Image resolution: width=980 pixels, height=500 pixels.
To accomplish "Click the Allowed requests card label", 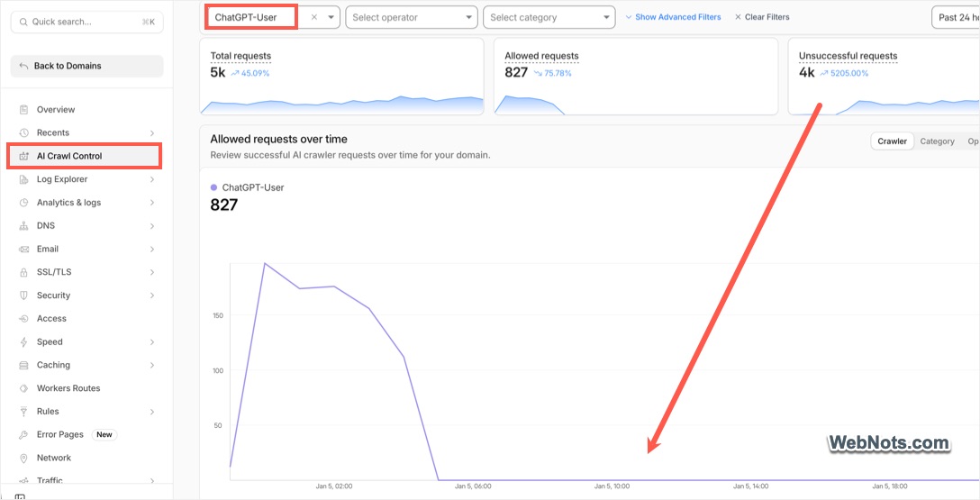I will pos(542,56).
